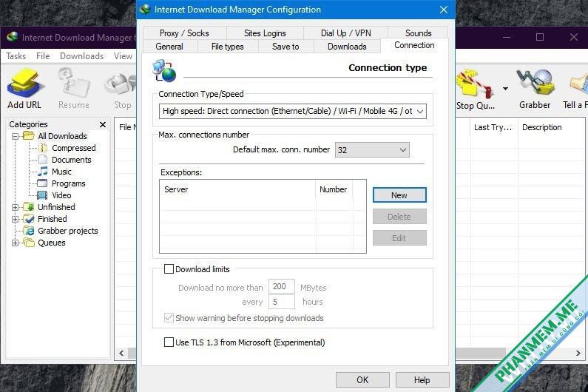Close the Configuration dialog with X
The width and height of the screenshot is (588, 392).
click(444, 10)
